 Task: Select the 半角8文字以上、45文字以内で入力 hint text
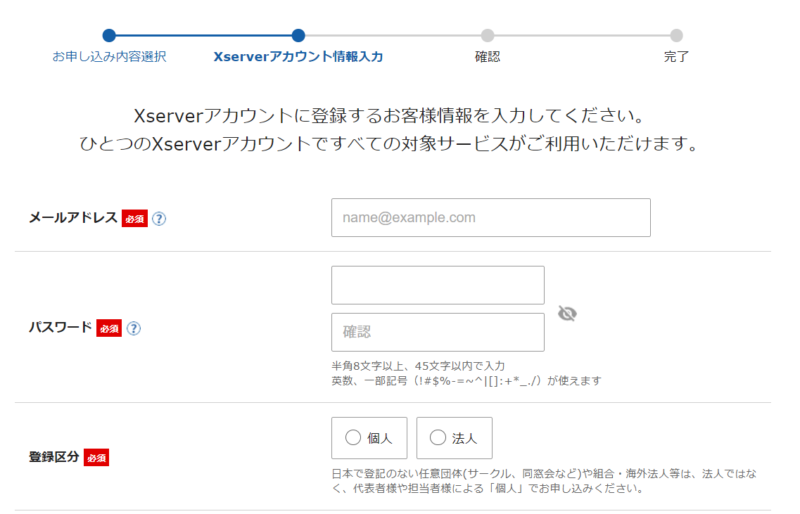(418, 366)
